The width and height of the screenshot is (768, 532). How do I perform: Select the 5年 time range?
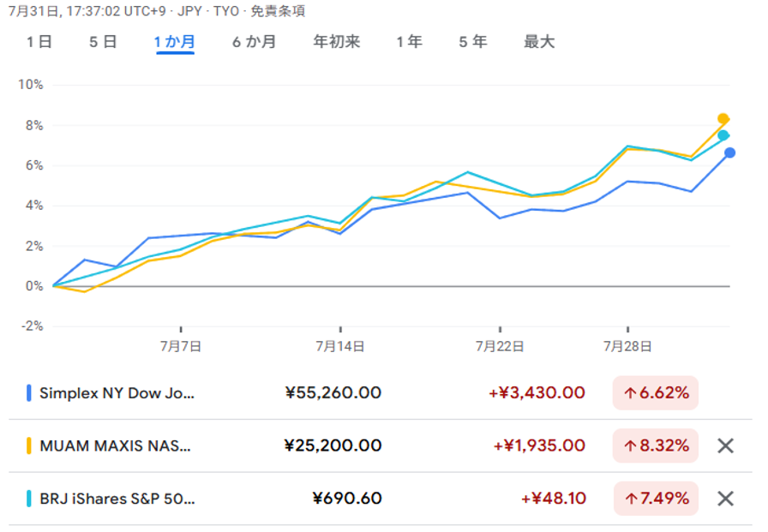(x=473, y=42)
